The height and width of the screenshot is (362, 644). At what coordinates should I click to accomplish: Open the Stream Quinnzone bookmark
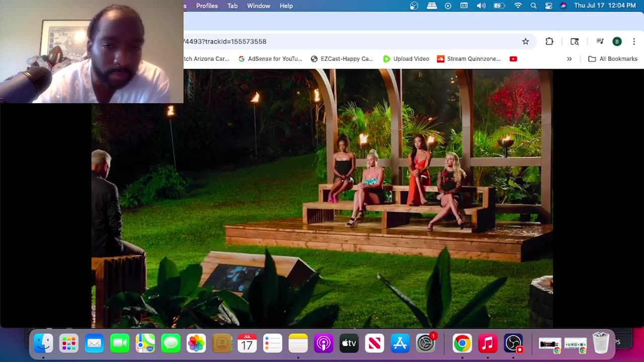[469, 59]
